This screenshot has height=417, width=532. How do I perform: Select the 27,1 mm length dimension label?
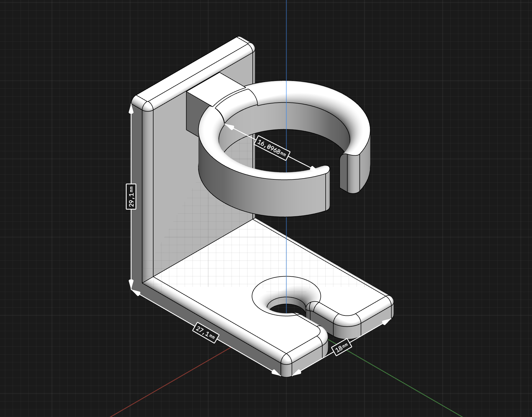tap(206, 333)
